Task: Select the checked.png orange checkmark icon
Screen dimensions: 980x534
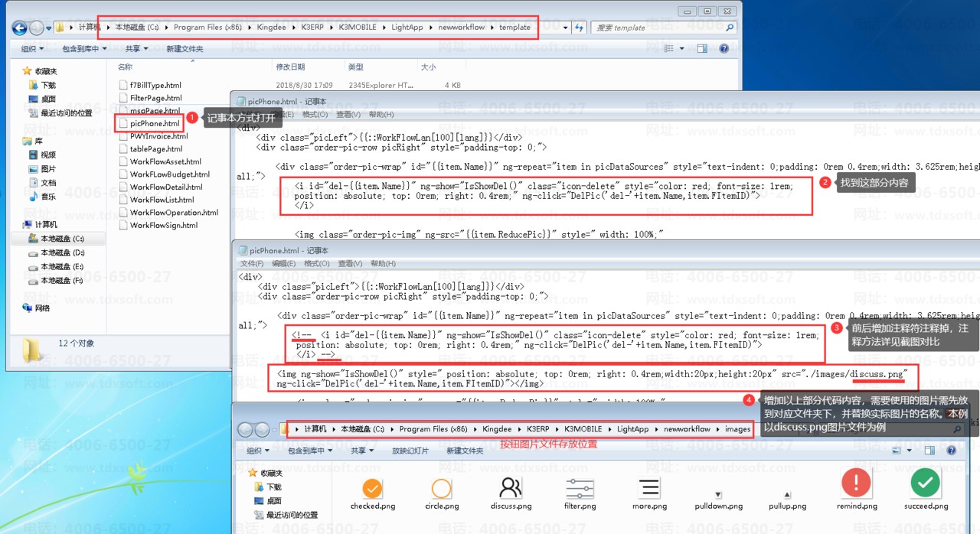Action: click(372, 487)
